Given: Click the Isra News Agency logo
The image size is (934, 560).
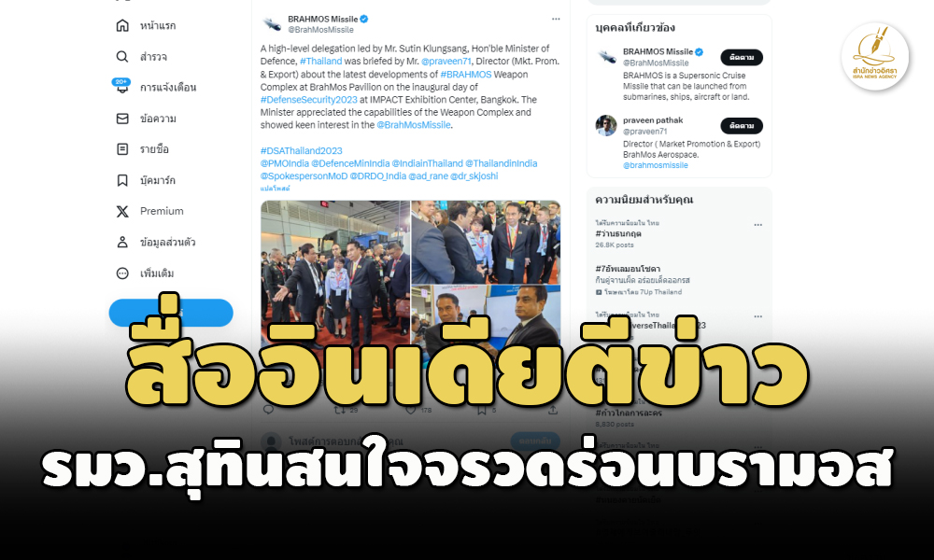Looking at the screenshot, I should click(874, 57).
